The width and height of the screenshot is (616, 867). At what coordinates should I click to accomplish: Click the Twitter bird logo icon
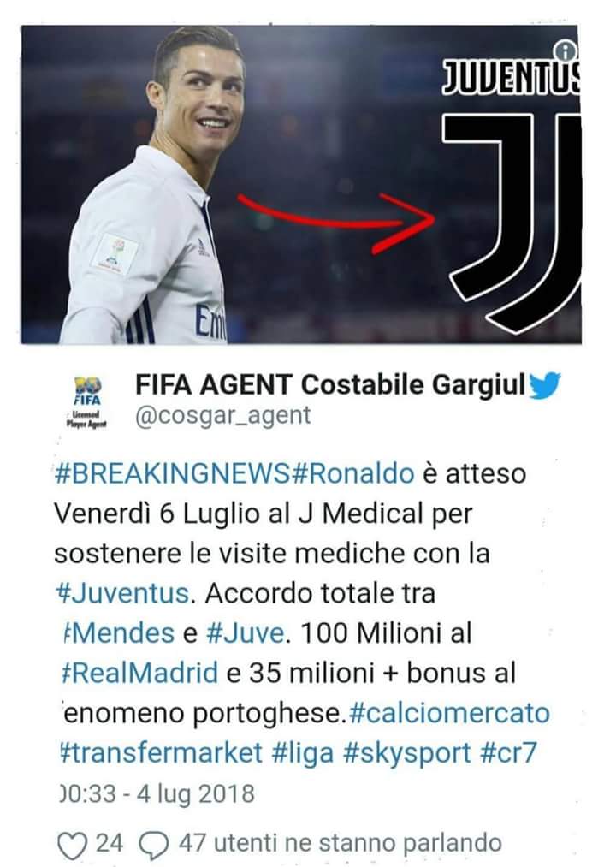click(x=545, y=385)
